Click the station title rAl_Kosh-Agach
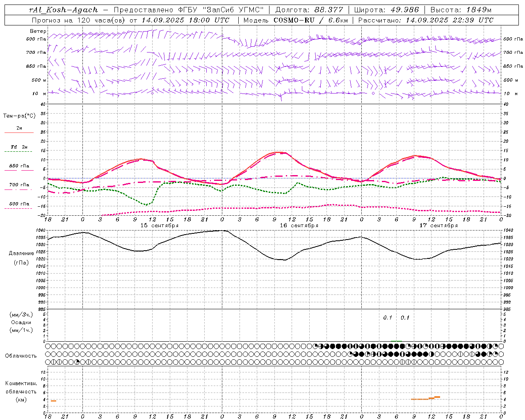 pos(64,10)
